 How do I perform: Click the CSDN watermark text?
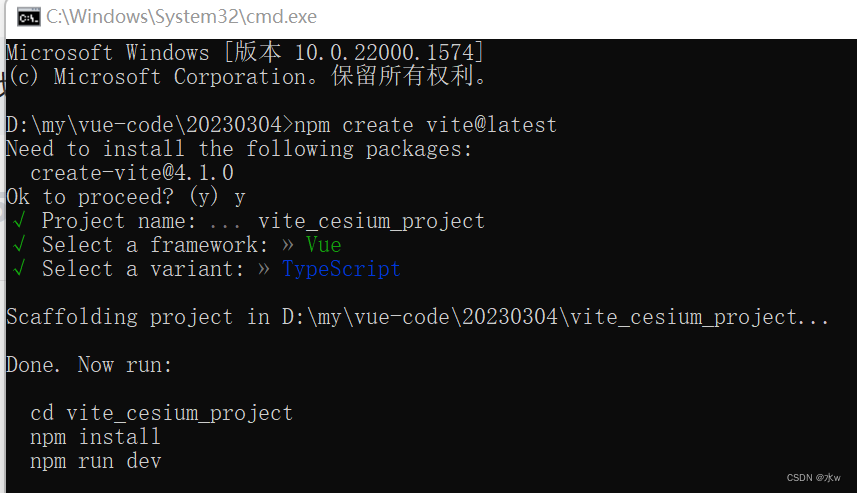(x=813, y=478)
